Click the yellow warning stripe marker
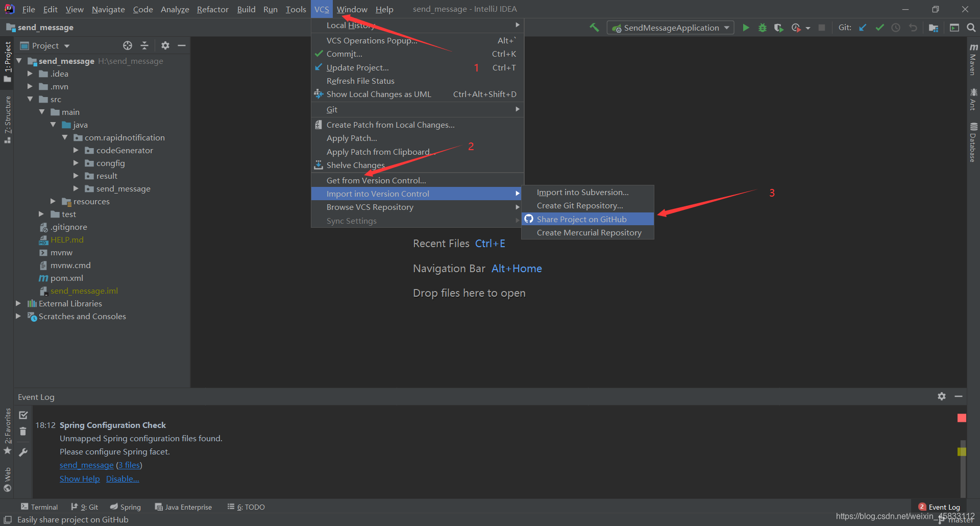 tap(962, 451)
